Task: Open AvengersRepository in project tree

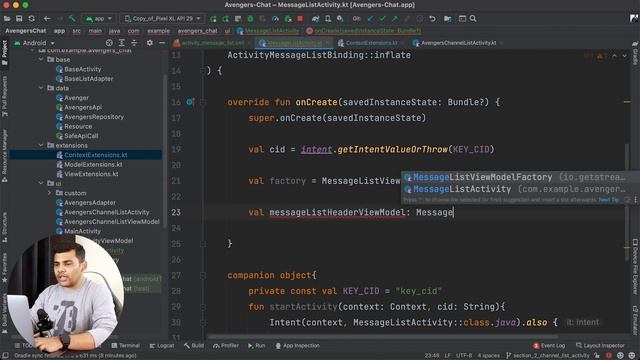Action: [90, 117]
